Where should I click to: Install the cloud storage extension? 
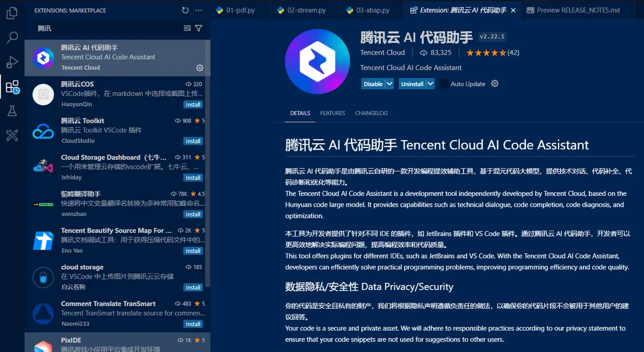coord(193,287)
